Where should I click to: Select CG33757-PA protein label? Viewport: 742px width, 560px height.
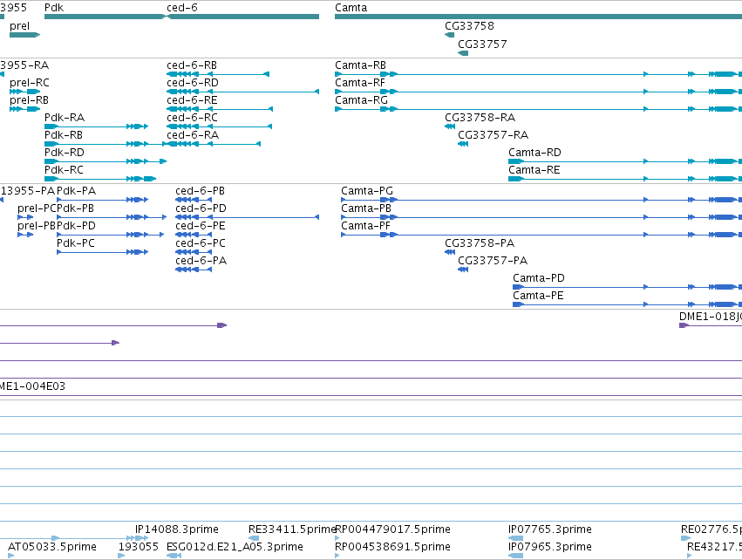[x=493, y=261]
